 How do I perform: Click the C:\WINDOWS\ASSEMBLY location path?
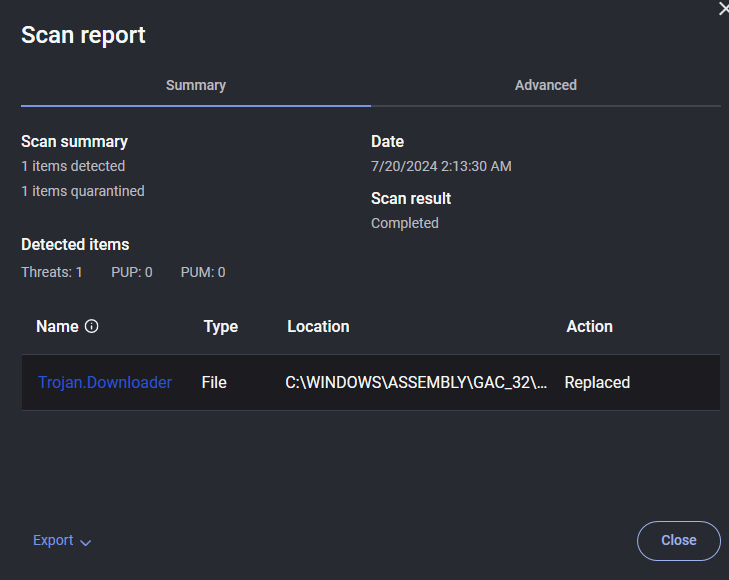tap(416, 382)
